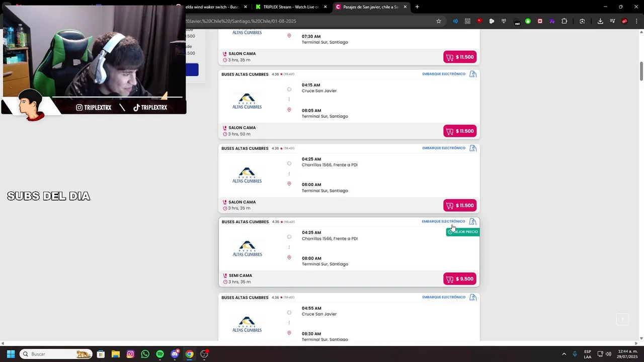
Task: Open Discord from the taskbar
Action: click(x=175, y=354)
